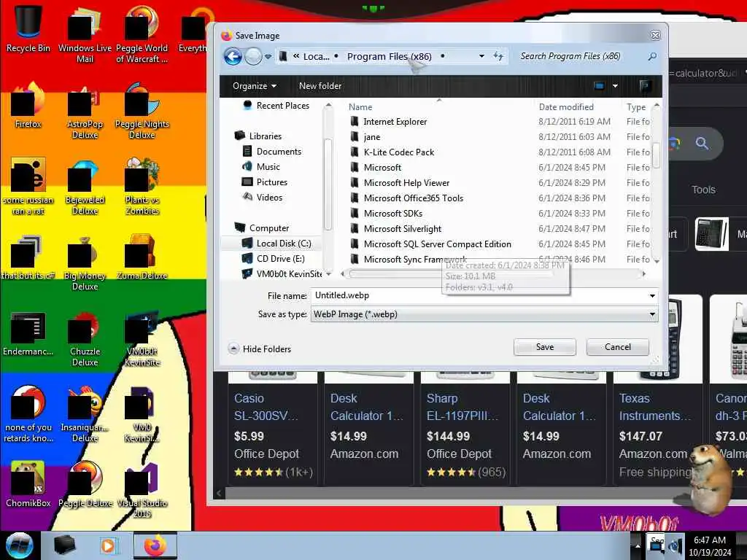Open Visual Studio 2015 desktop icon
This screenshot has width=747, height=560.
click(142, 489)
